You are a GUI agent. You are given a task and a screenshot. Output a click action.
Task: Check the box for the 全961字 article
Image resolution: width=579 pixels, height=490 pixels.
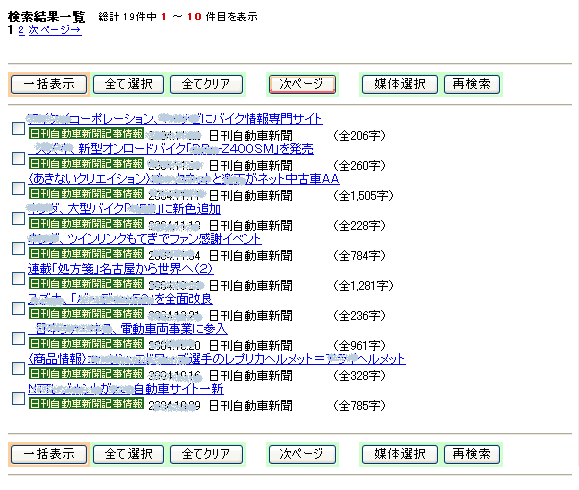[18, 339]
